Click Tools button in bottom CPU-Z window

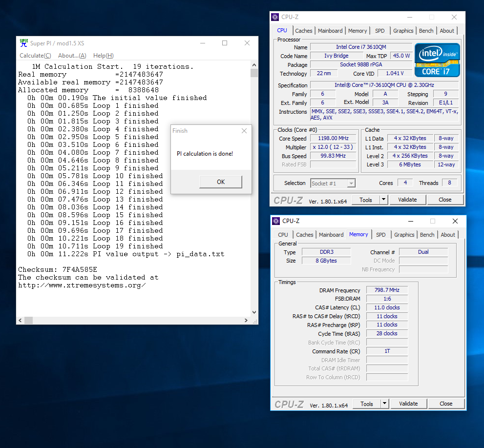click(x=367, y=404)
